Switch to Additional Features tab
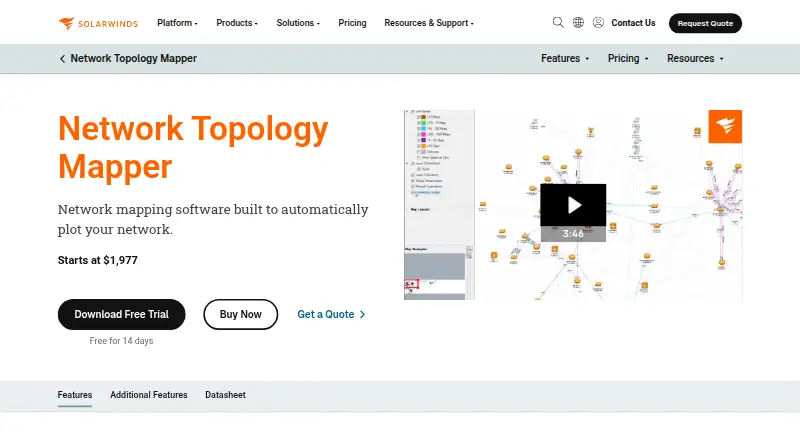 148,395
